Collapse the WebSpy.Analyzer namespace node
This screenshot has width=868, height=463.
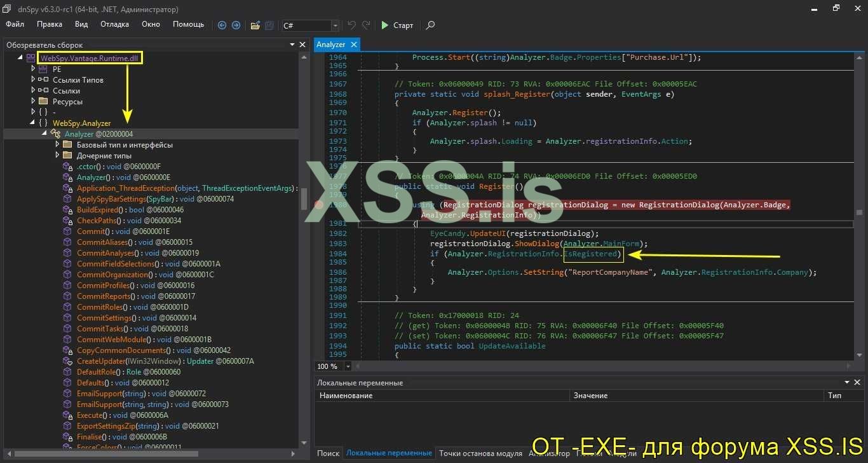pyautogui.click(x=32, y=123)
